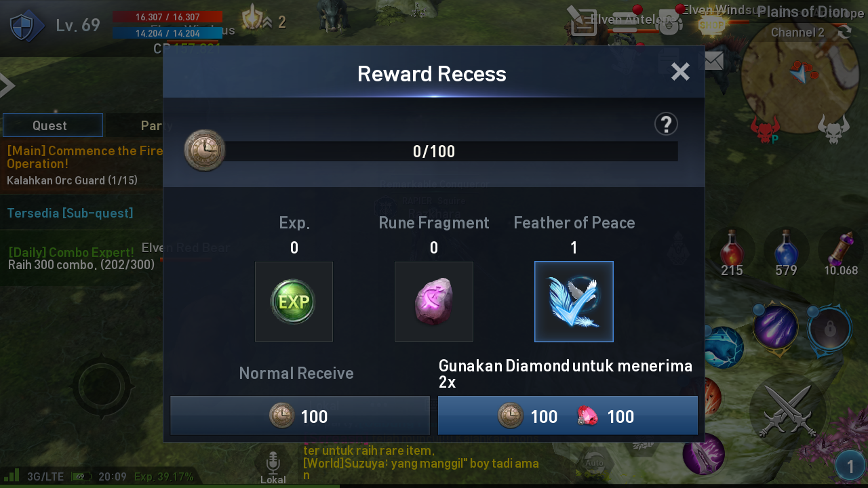The image size is (868, 488).
Task: Select the Exp. reward icon
Action: [x=294, y=302]
